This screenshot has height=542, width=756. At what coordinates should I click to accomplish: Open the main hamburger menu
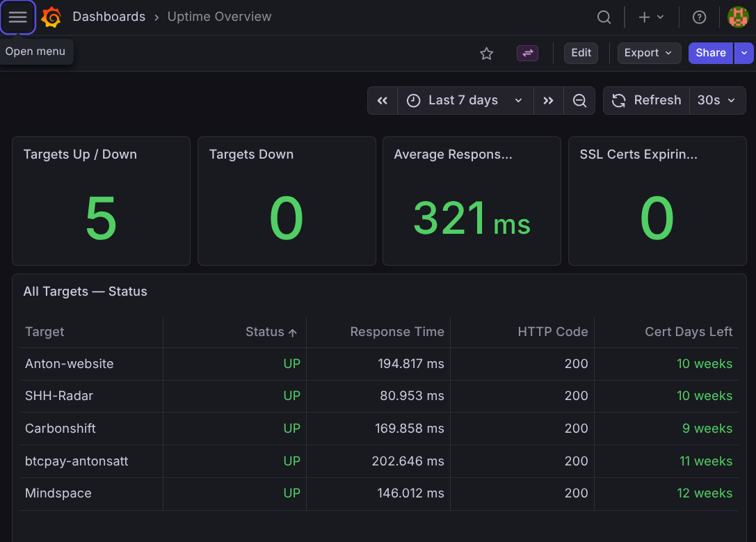17,17
